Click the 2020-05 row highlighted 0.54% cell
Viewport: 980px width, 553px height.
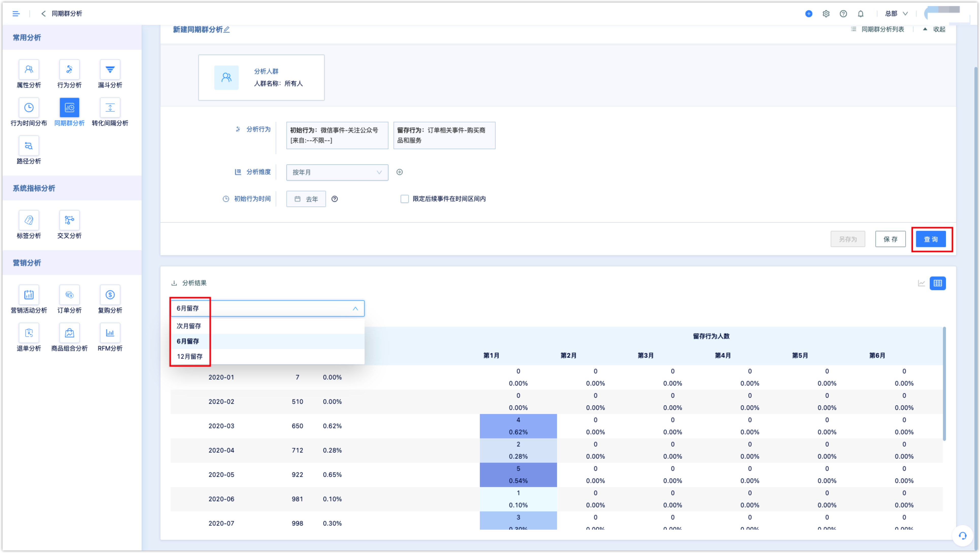pyautogui.click(x=518, y=475)
